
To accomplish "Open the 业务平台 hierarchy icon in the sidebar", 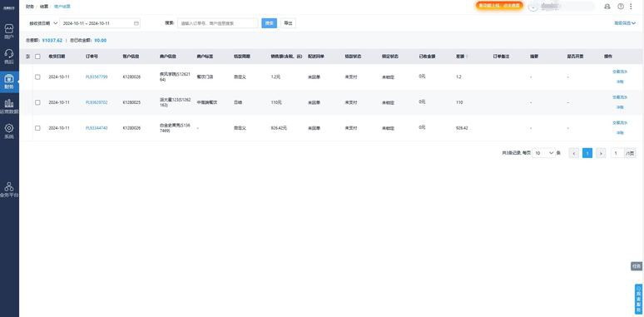I will pyautogui.click(x=9, y=190).
